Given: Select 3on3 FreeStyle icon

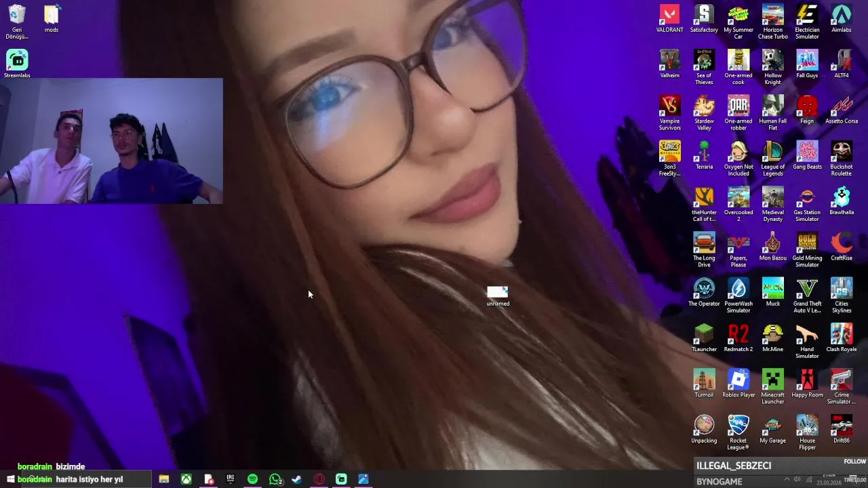Looking at the screenshot, I should coord(669,159).
